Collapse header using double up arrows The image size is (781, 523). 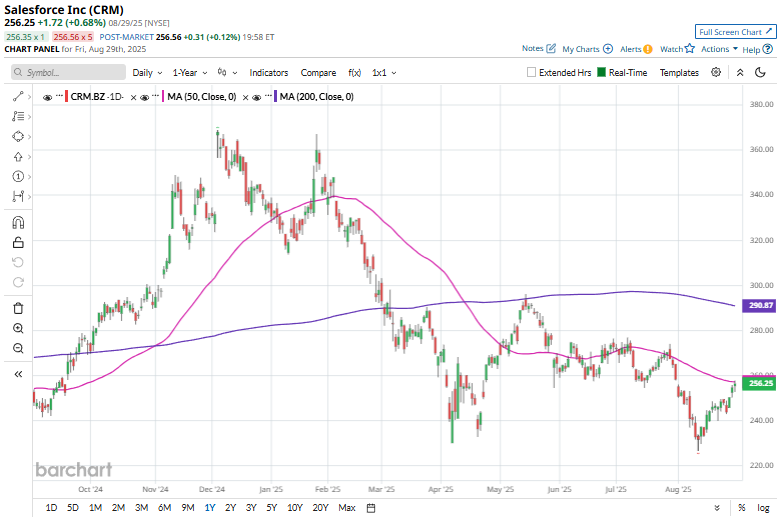click(x=740, y=73)
